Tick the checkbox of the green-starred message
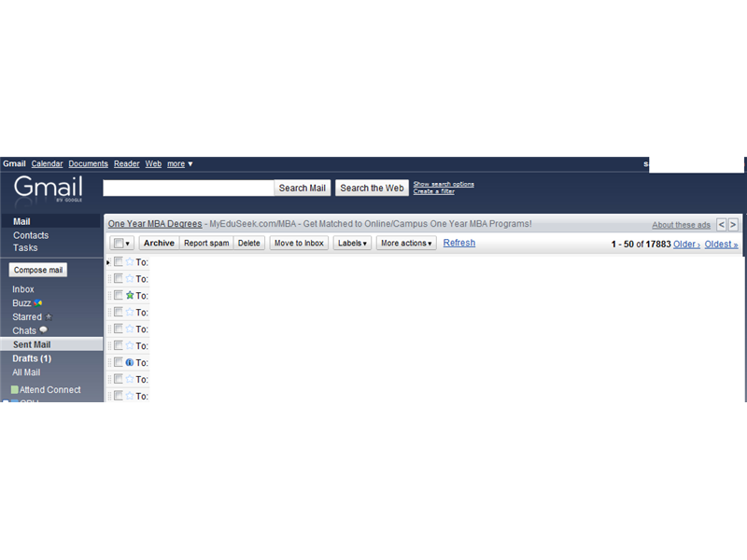The height and width of the screenshot is (560, 747). tap(119, 295)
